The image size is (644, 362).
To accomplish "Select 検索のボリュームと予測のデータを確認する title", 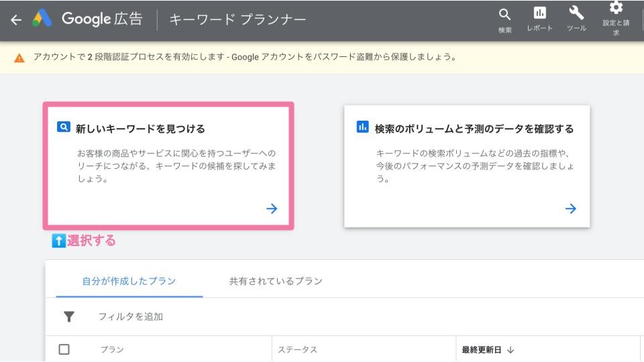I will tap(474, 129).
